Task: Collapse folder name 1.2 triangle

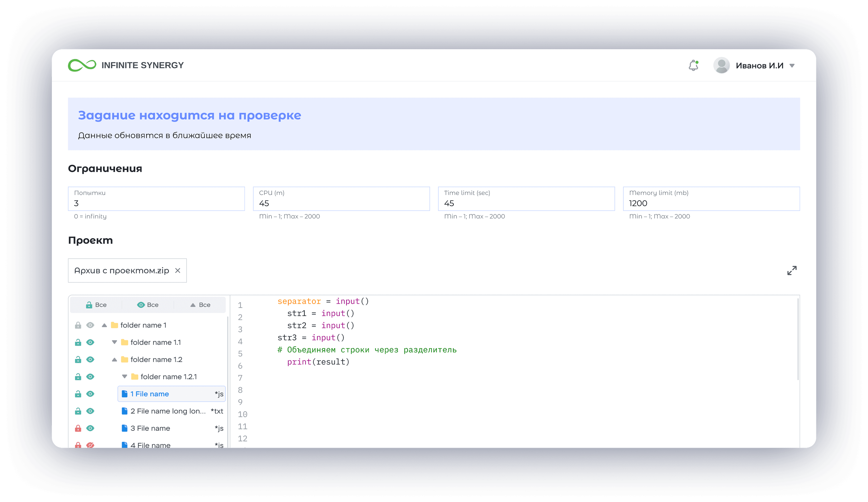Action: click(x=114, y=359)
